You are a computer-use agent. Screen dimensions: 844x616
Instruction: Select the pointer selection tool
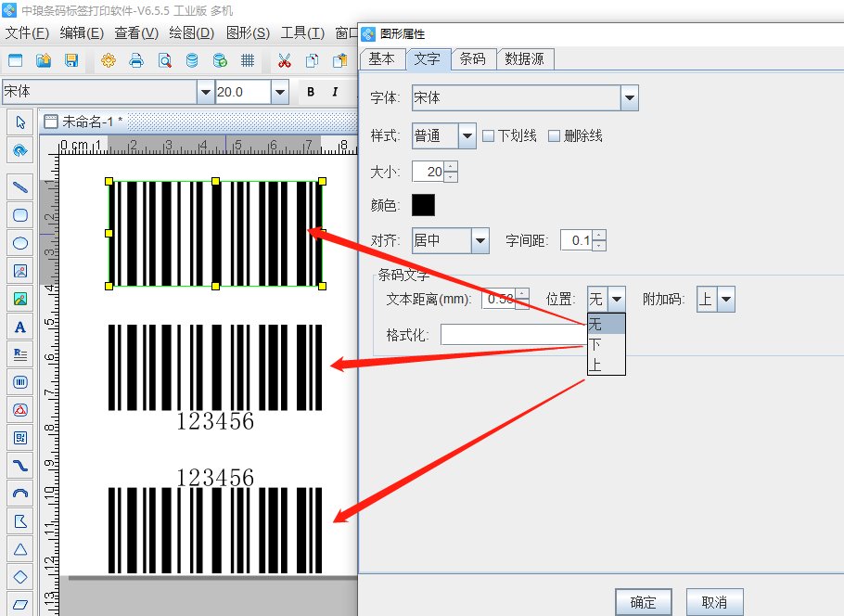20,122
